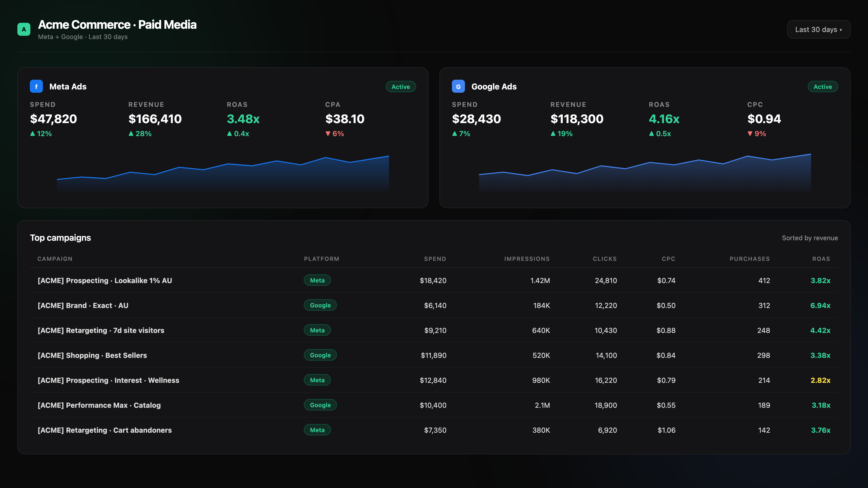This screenshot has height=488, width=868.
Task: Sort table by ROAS column header
Action: pos(821,259)
